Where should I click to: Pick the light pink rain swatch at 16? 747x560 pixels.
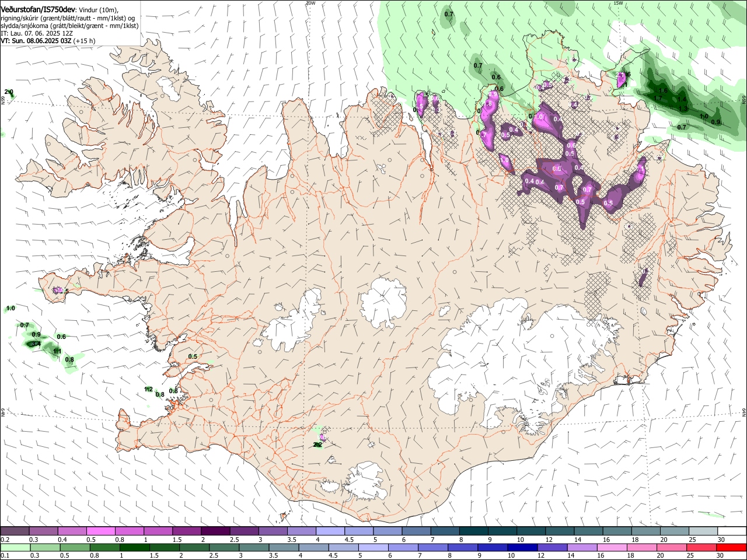tap(611, 547)
